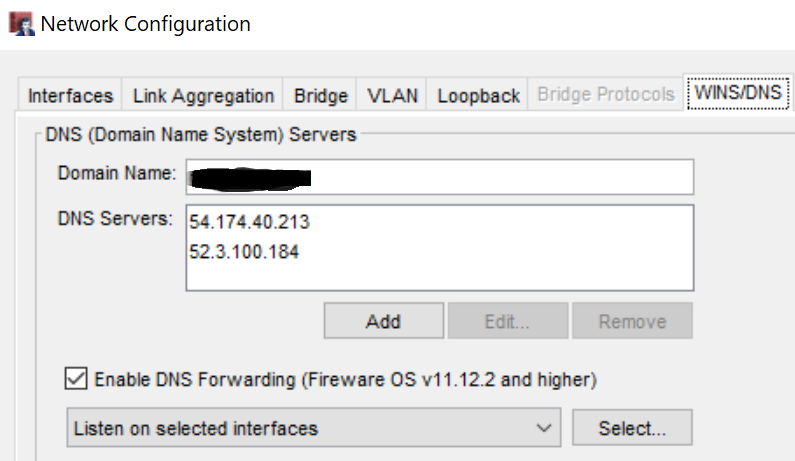Select DNS server 54.174.40.213
Viewport: 795px width, 461px height.
tap(249, 222)
